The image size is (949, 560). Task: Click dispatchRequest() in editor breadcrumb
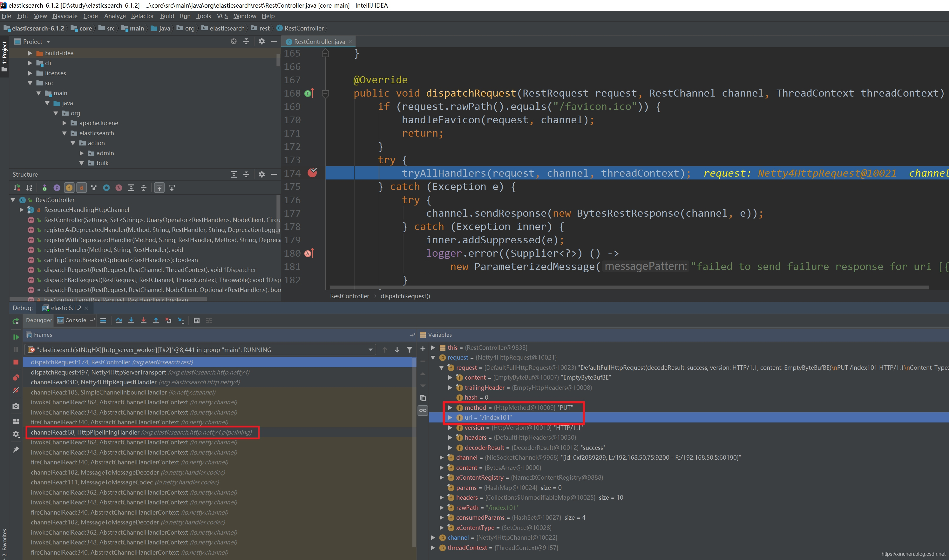click(405, 296)
